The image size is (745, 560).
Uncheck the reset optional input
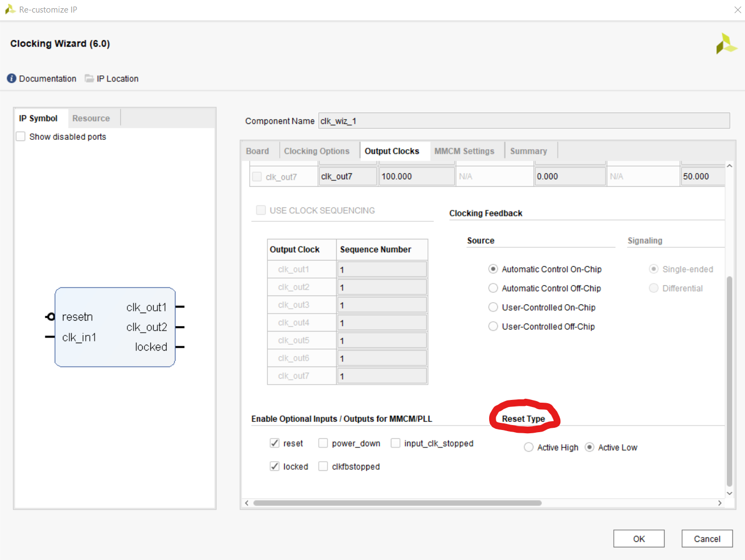click(274, 443)
